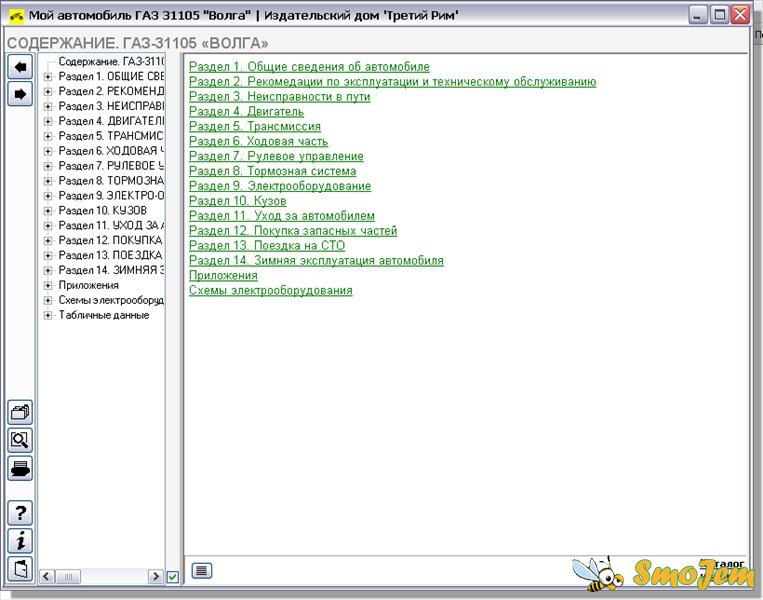Open link Раздел 4. Двигатель

coord(246,111)
